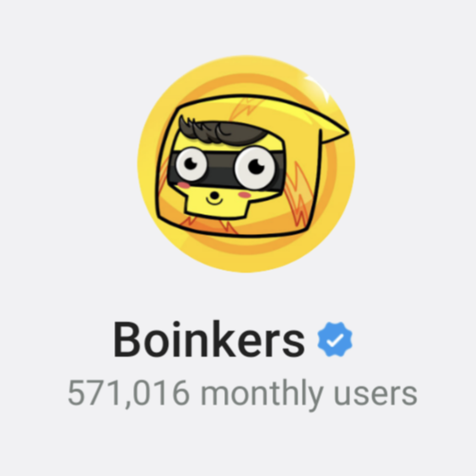Tap the white checkmark inside the badge
The height and width of the screenshot is (476, 476).
tap(335, 340)
